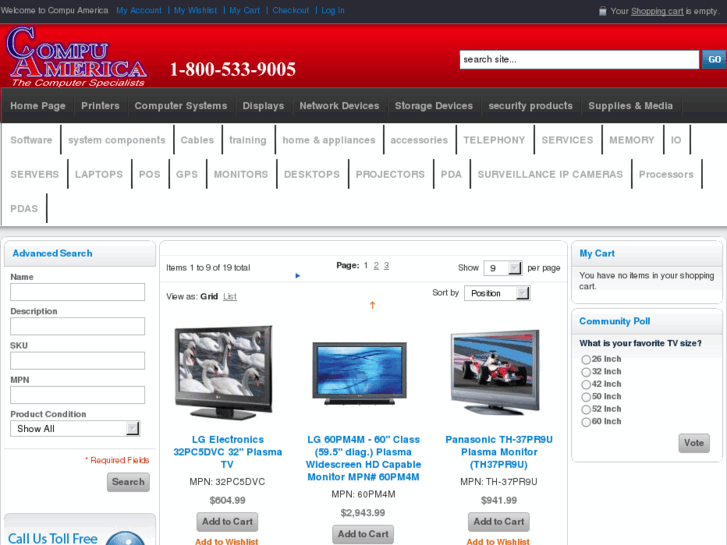Open the PDAS category
Viewport: 727px width, 545px height.
[x=24, y=209]
